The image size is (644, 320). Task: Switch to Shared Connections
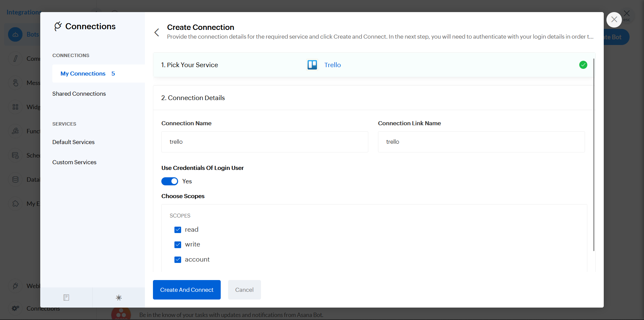[79, 94]
